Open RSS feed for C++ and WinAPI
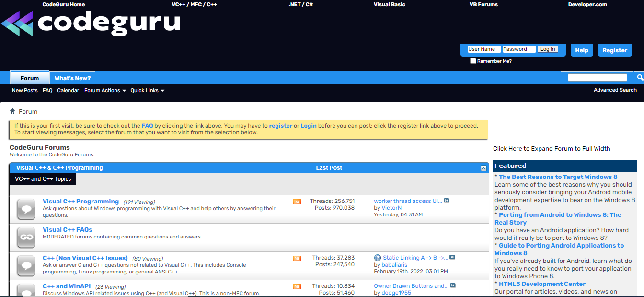 click(x=297, y=286)
